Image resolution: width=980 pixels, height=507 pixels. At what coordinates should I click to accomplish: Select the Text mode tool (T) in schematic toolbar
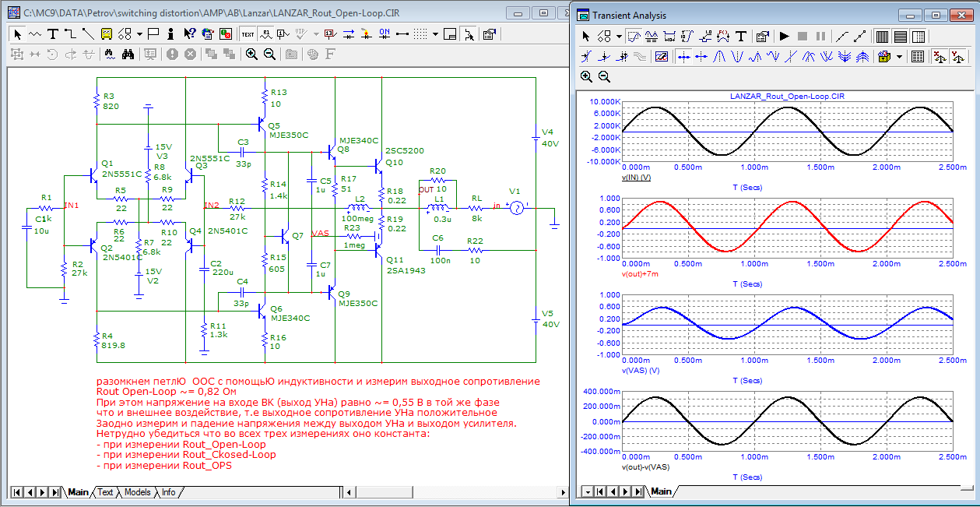tap(53, 34)
